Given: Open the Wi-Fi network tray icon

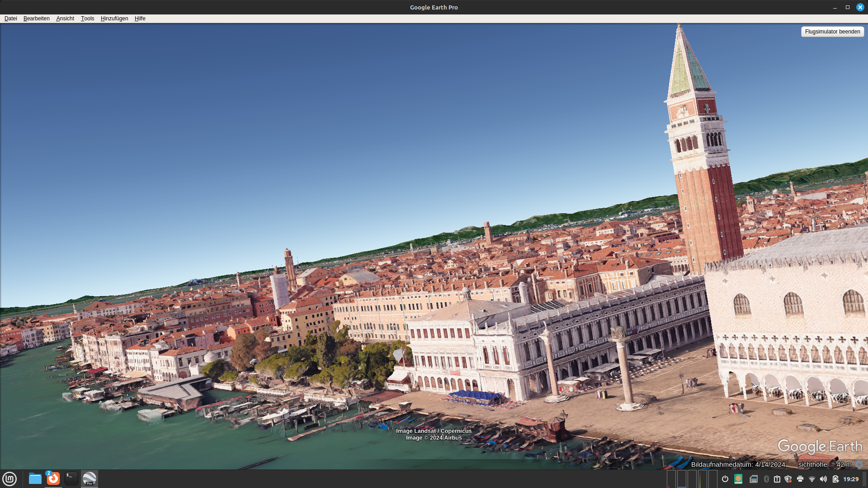Looking at the screenshot, I should [x=812, y=479].
